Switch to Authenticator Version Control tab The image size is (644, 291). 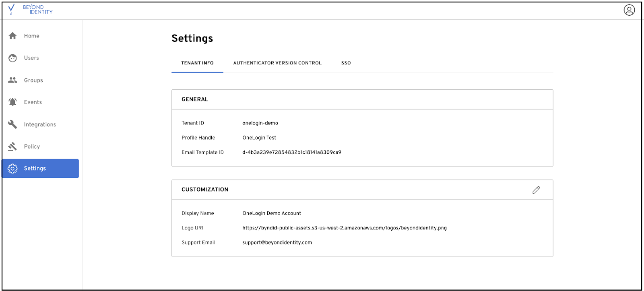point(277,63)
